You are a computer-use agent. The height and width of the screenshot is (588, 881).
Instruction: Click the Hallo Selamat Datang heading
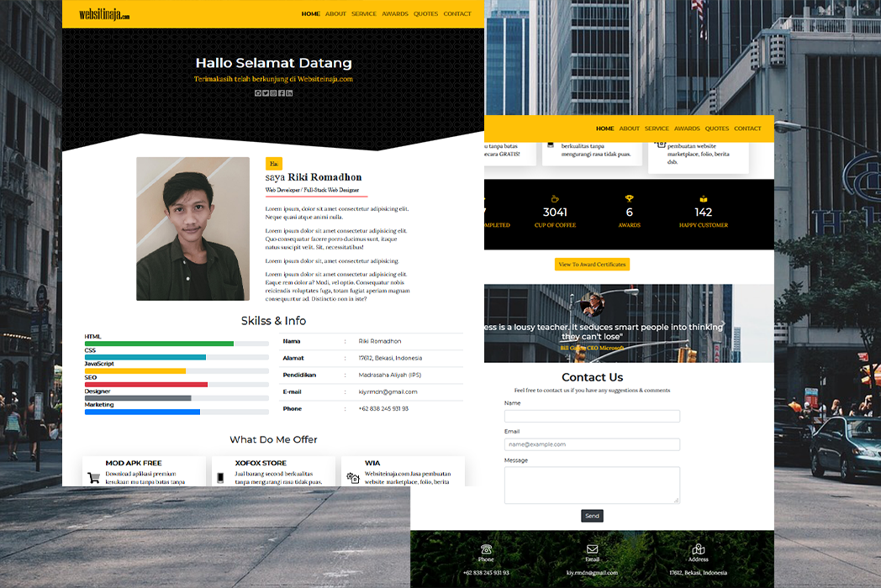[273, 63]
